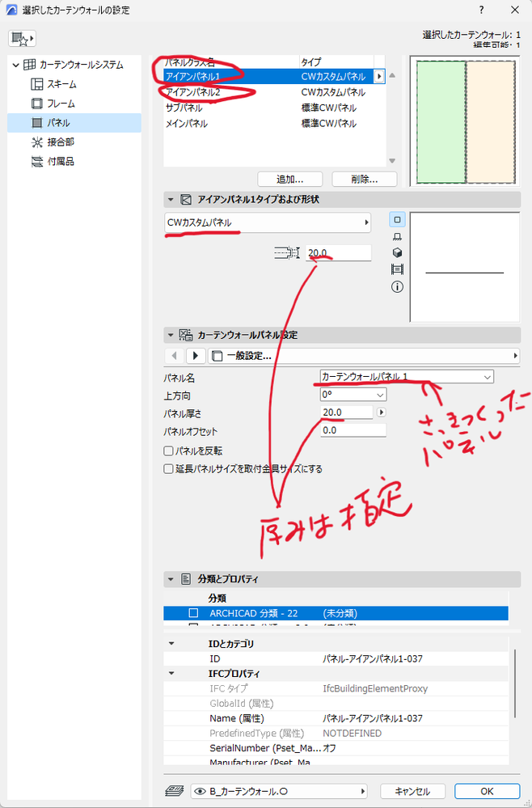Collapse 分類とプロパティ section
This screenshot has width=532, height=808.
[171, 579]
